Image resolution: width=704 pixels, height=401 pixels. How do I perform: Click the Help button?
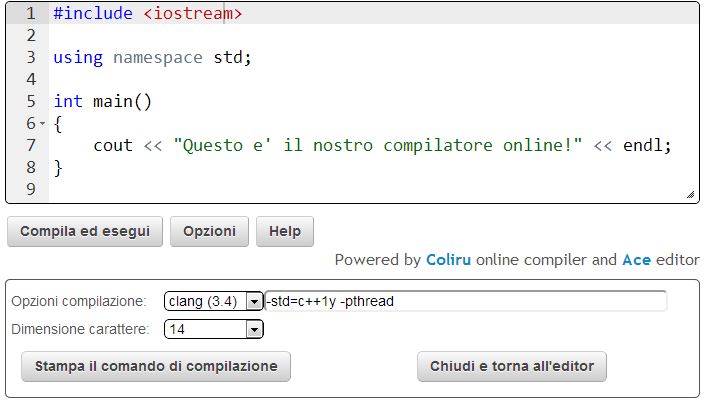pyautogui.click(x=285, y=231)
